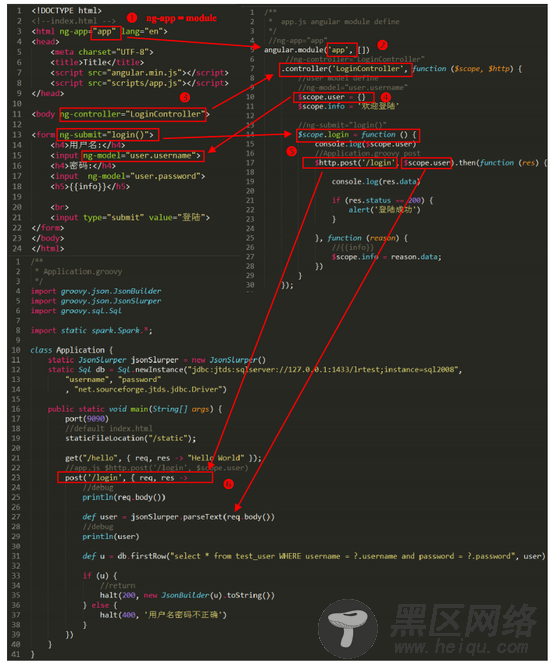Click $http.post('/login' in app.js
This screenshot has width=550, height=664.
351,163
